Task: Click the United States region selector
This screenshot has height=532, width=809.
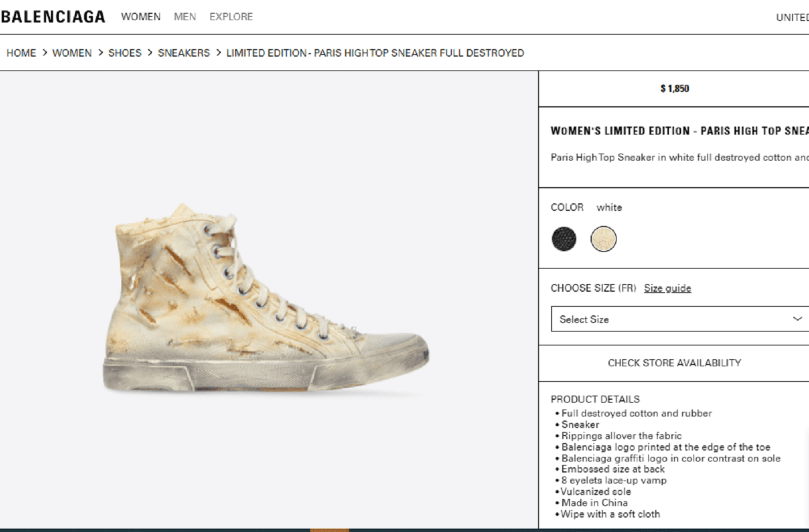Action: (x=792, y=17)
